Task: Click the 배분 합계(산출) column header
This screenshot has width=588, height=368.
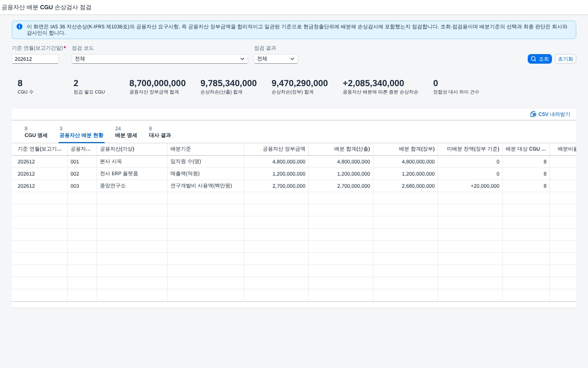Action: click(x=341, y=149)
